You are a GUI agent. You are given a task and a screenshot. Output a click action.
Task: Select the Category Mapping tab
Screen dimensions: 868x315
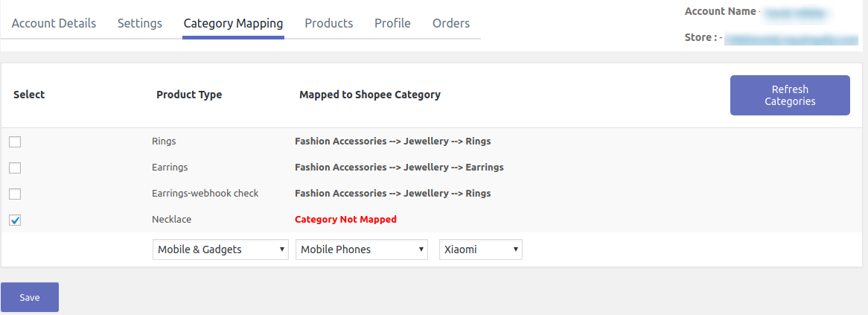click(x=233, y=23)
